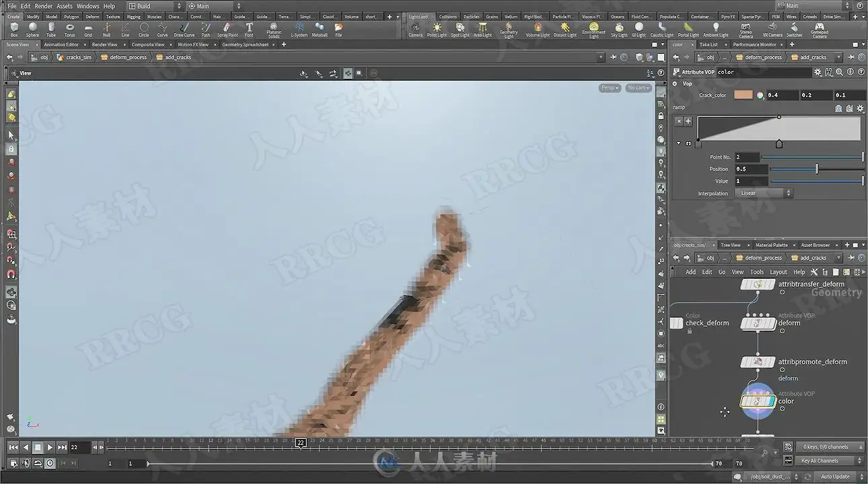Click the Camera shelf icon
This screenshot has width=868, height=484.
416,30
